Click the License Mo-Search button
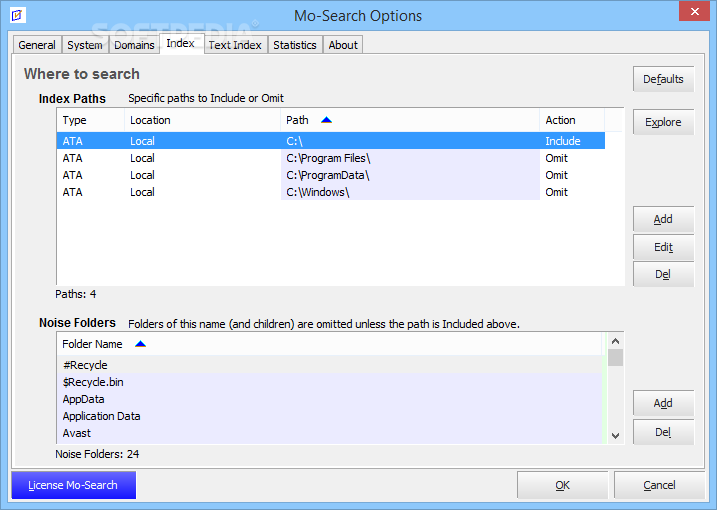This screenshot has height=510, width=717. pos(73,485)
